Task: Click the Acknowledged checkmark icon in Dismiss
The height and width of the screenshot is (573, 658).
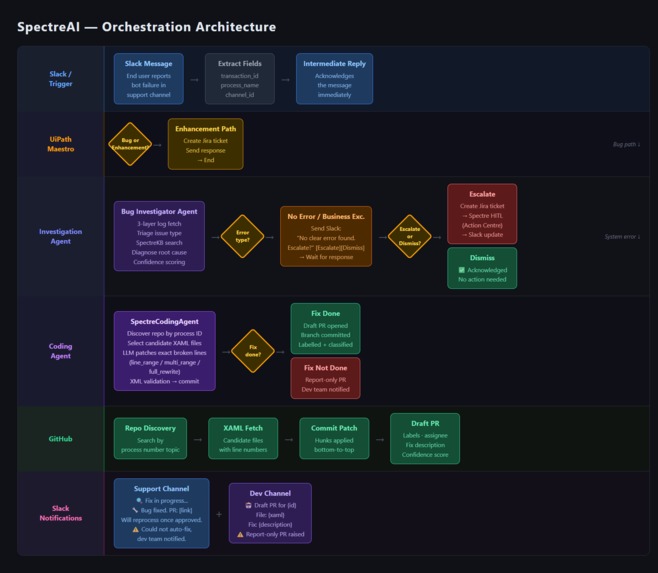Action: click(462, 270)
